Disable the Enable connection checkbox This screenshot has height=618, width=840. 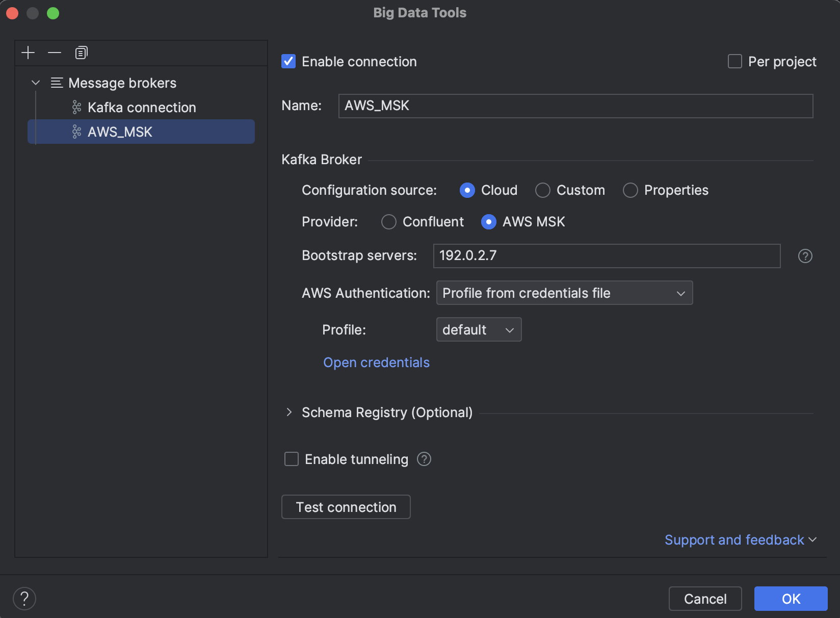tap(288, 61)
